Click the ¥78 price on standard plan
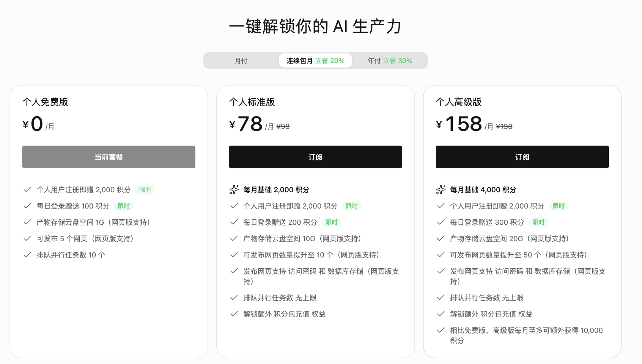This screenshot has width=642, height=364. pos(246,124)
